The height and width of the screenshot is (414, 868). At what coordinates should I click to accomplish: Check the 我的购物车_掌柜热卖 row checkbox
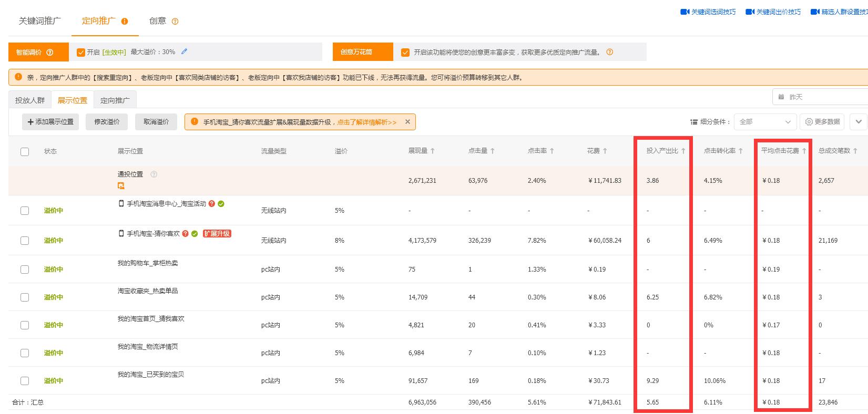pos(25,270)
